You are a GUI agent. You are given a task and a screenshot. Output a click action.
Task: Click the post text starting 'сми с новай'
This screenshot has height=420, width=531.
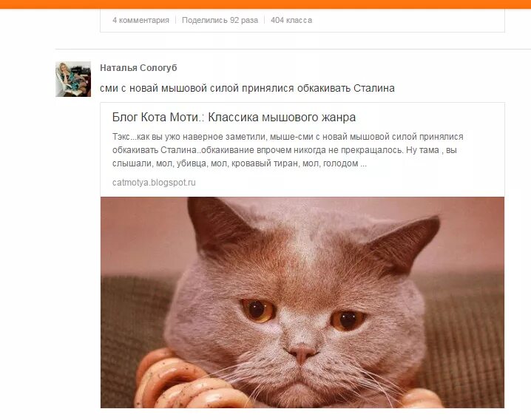pos(247,89)
